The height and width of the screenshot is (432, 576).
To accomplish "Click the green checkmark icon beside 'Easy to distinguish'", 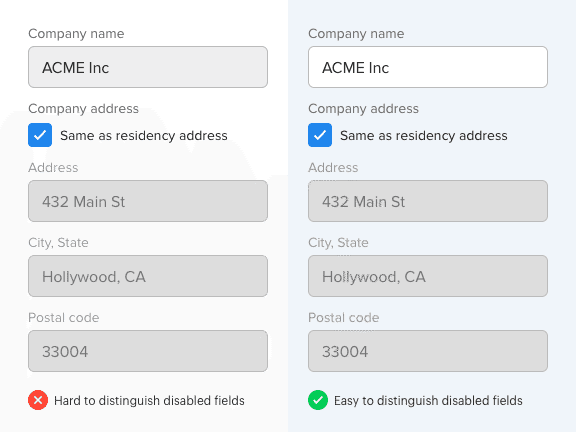I will (318, 400).
